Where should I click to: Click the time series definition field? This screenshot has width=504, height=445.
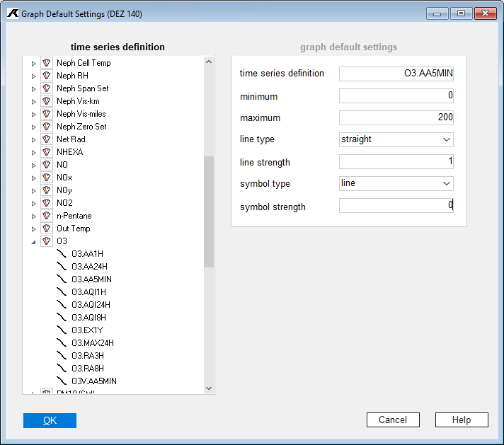click(396, 74)
